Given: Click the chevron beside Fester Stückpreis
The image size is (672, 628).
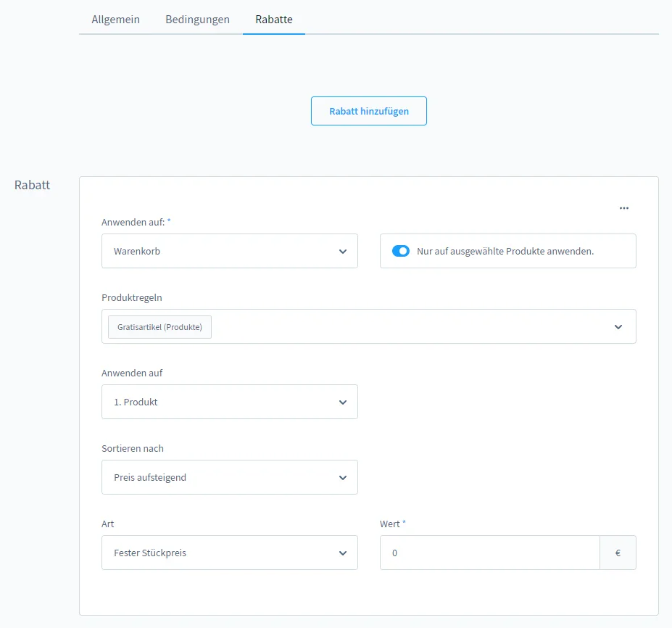Looking at the screenshot, I should pyautogui.click(x=343, y=553).
